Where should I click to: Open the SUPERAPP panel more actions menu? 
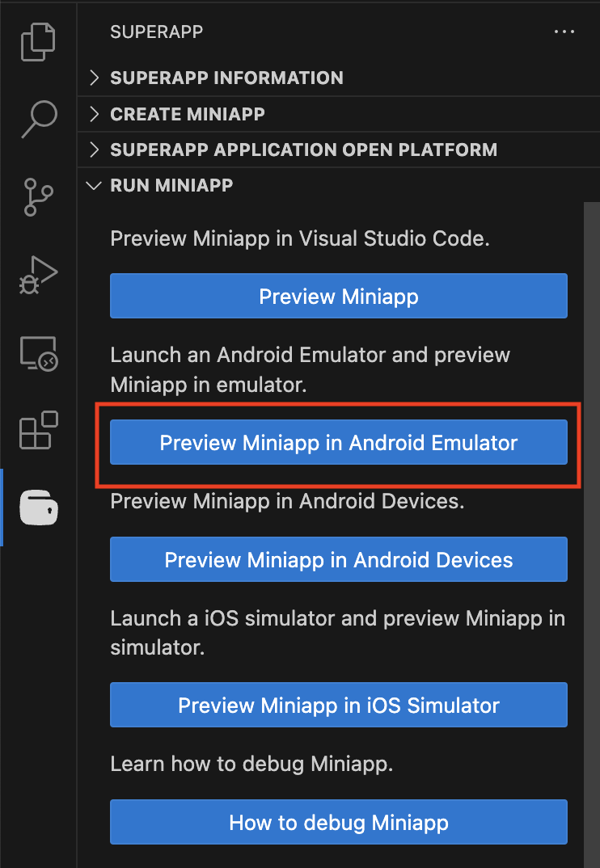(x=564, y=32)
